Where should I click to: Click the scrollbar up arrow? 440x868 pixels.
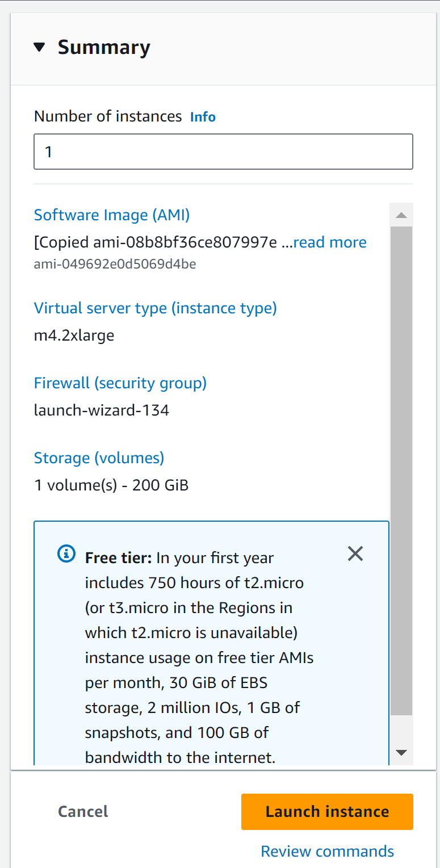click(401, 215)
